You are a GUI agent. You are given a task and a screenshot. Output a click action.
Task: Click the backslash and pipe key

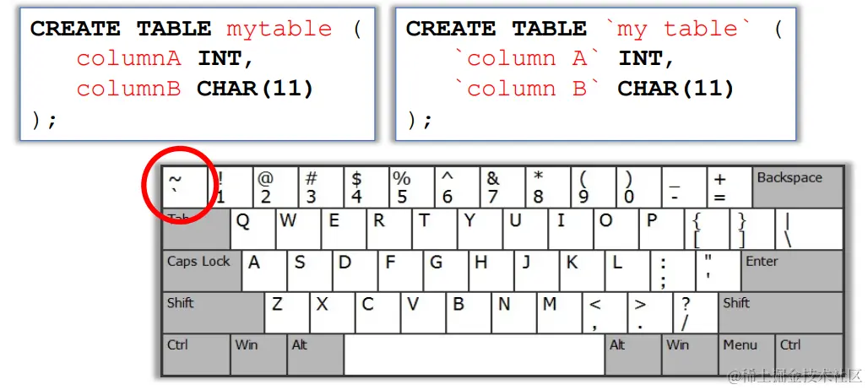tap(810, 229)
